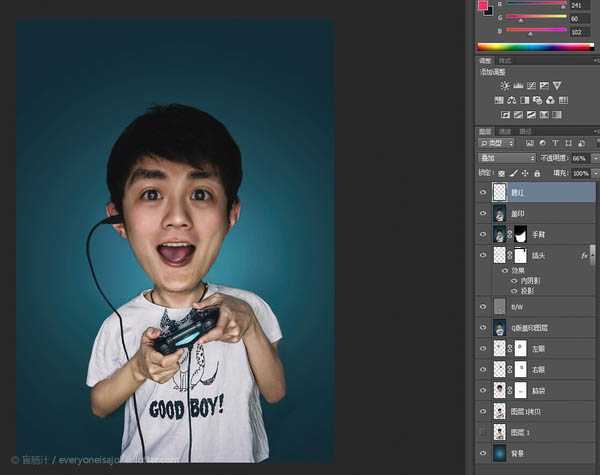The height and width of the screenshot is (475, 600).
Task: Add a Vibrance adjustment layer
Action: 557,86
